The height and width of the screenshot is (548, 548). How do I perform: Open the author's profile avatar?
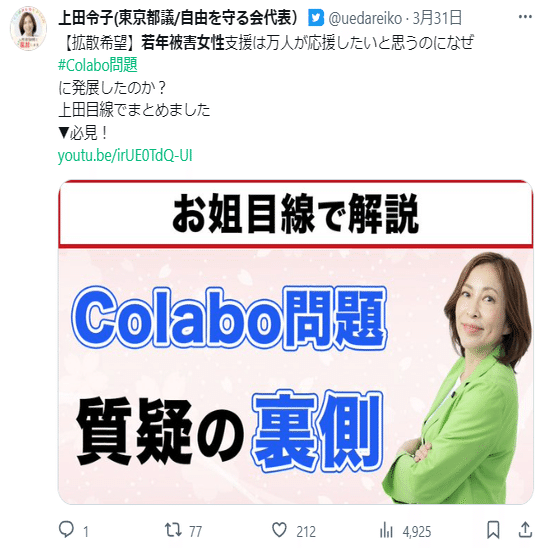tap(28, 29)
